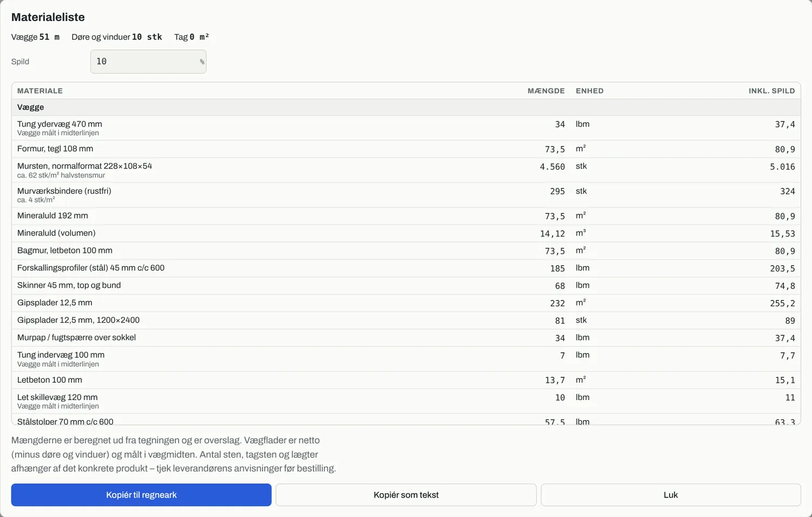
Task: Select the Gipsplader sheet count 81
Action: pos(560,321)
